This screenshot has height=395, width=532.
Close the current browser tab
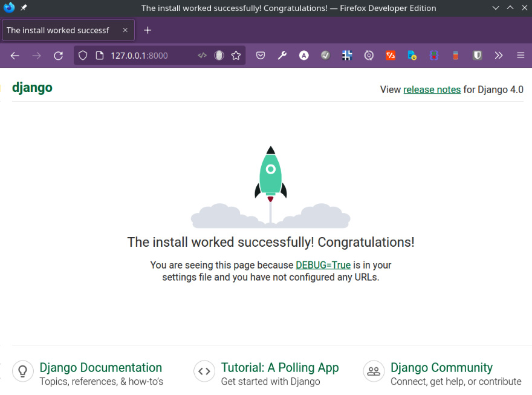(x=125, y=30)
